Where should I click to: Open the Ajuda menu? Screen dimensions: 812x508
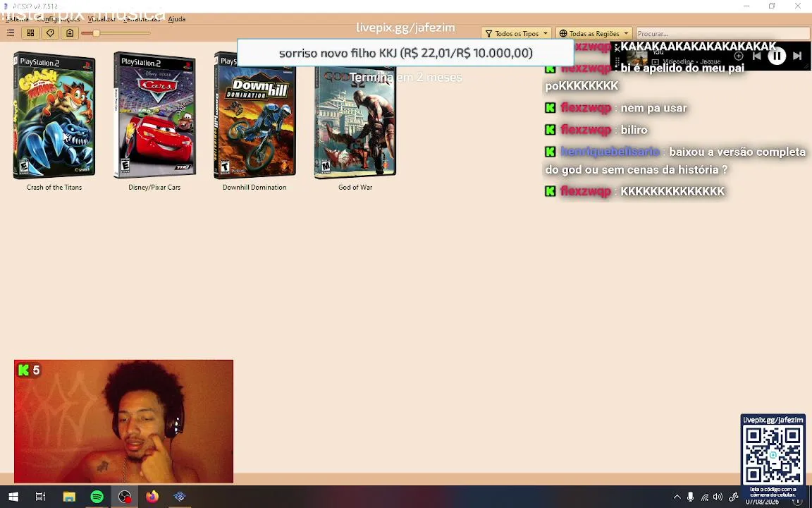point(177,19)
